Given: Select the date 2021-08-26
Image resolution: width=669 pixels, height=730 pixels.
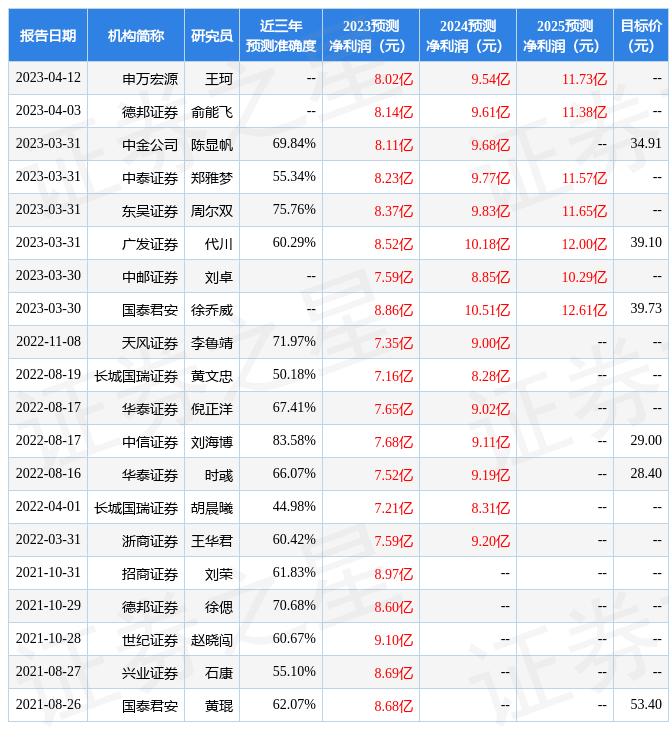Looking at the screenshot, I should coord(48,706).
